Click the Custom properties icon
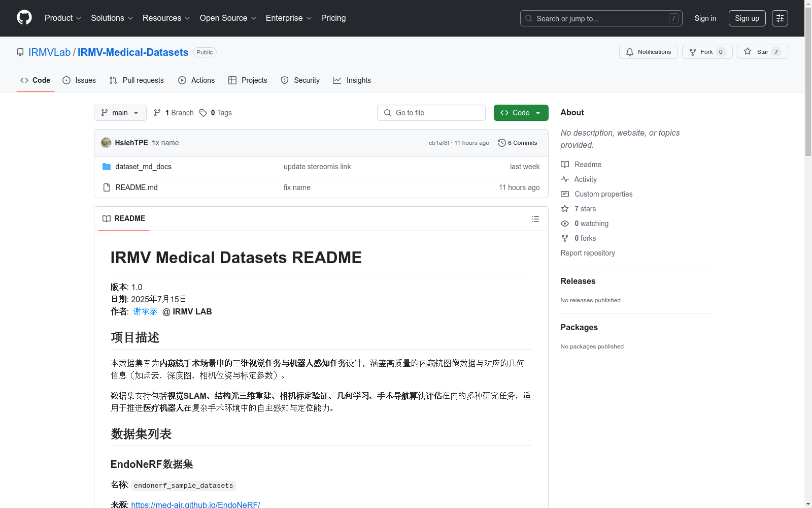812x508 pixels. tap(565, 194)
